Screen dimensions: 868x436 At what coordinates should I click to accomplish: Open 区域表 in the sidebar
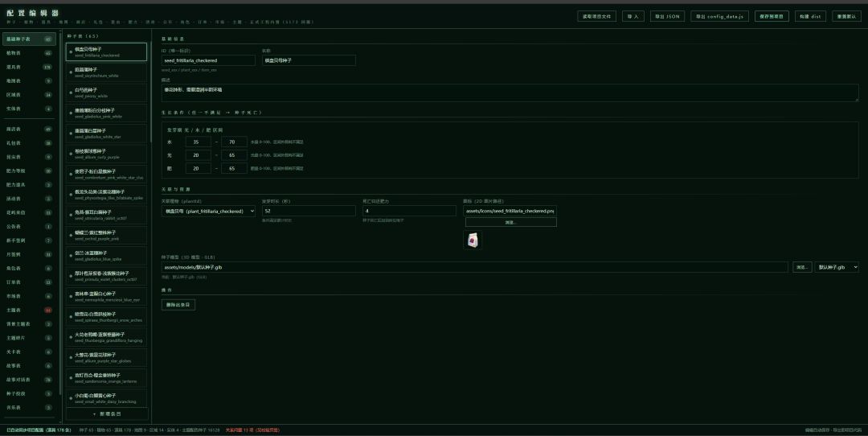point(29,95)
